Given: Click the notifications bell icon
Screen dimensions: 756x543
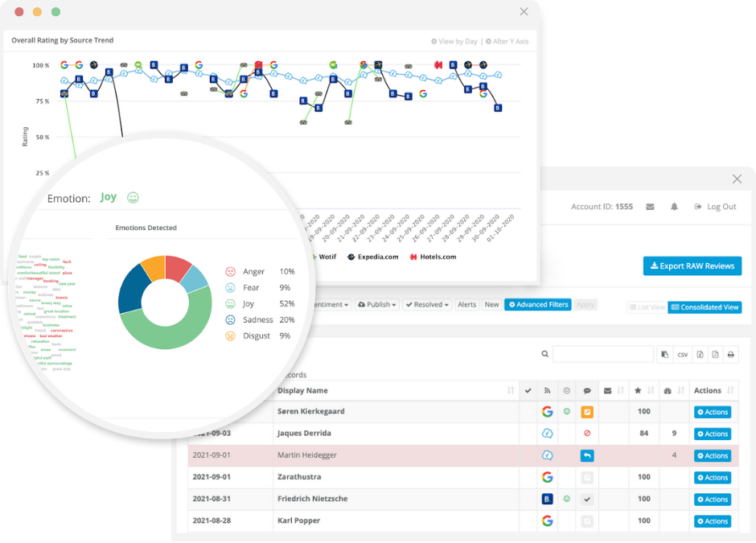Looking at the screenshot, I should [676, 207].
